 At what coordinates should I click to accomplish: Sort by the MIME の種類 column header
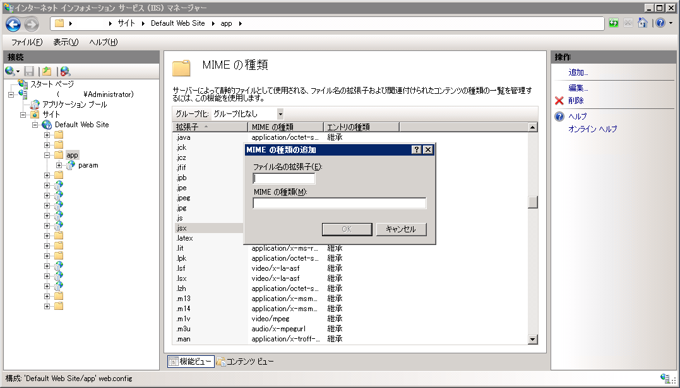(285, 127)
